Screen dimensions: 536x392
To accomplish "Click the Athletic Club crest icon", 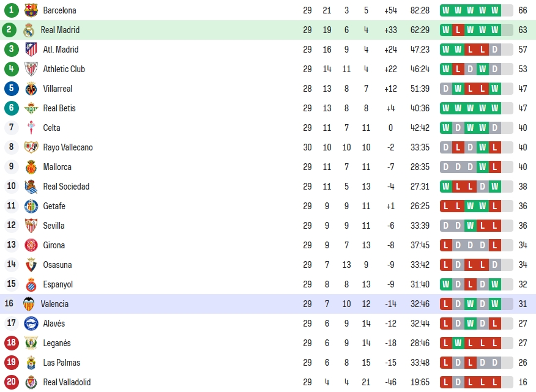I will pyautogui.click(x=31, y=69).
